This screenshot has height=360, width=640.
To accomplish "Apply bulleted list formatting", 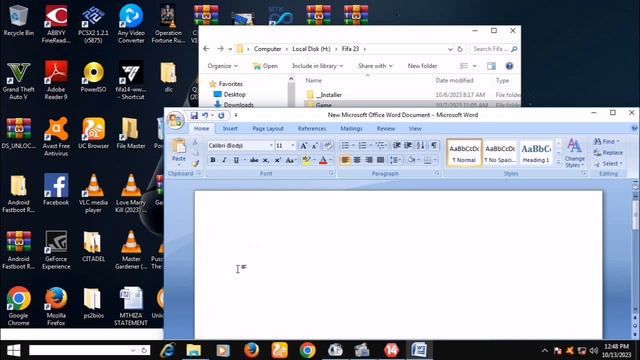I will 345,145.
